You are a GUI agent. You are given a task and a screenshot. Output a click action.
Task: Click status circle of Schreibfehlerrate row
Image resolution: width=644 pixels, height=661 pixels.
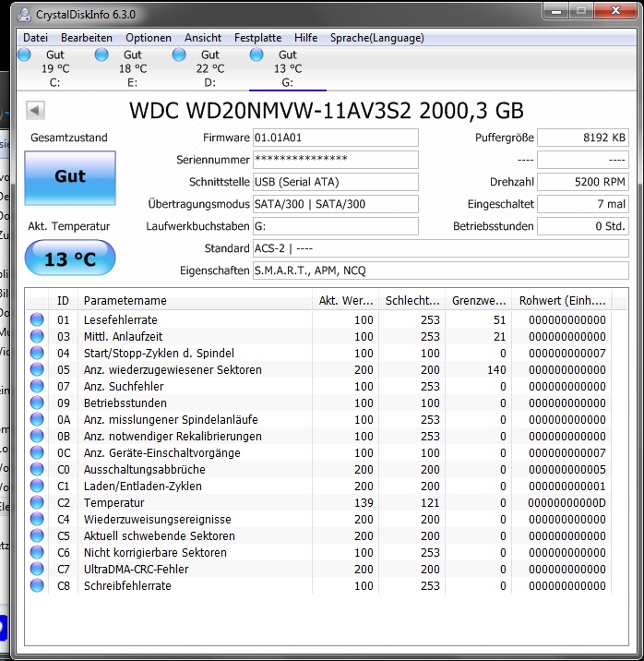[37, 585]
